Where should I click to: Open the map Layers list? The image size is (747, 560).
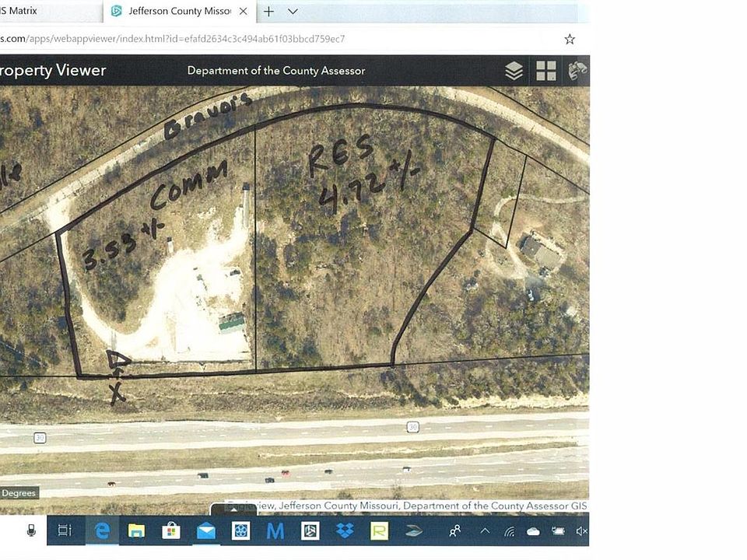point(514,71)
